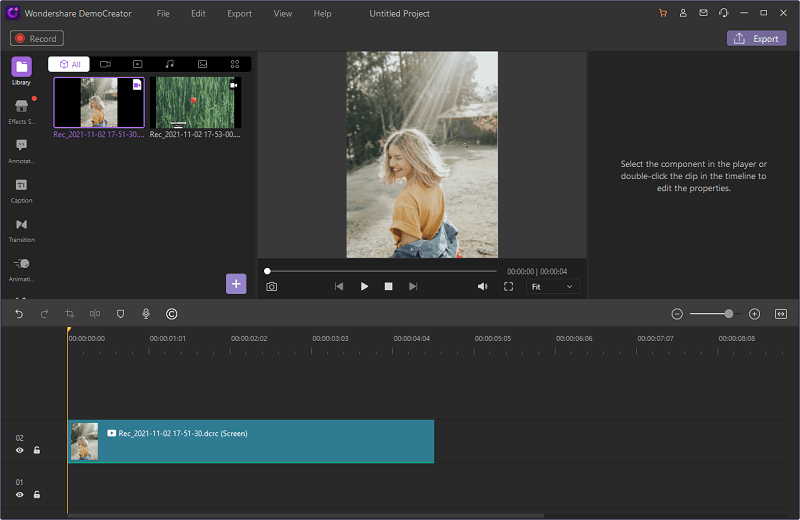Open the Annotation panel
The image size is (800, 520).
pyautogui.click(x=21, y=151)
